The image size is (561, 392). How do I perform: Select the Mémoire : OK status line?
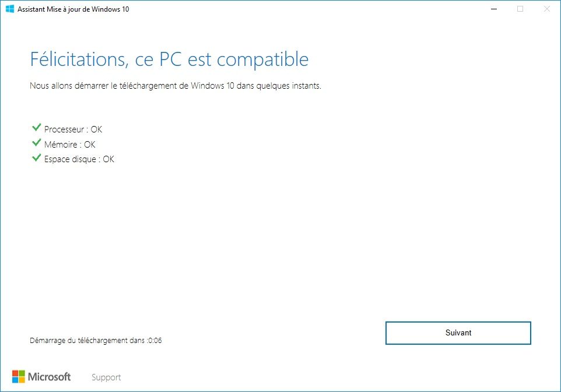point(70,144)
